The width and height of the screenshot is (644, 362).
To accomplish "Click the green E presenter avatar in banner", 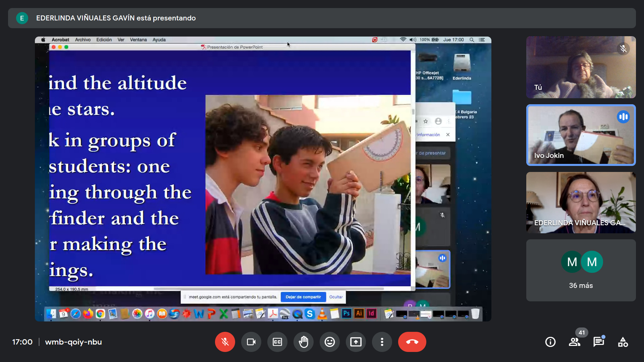I will 22,18.
